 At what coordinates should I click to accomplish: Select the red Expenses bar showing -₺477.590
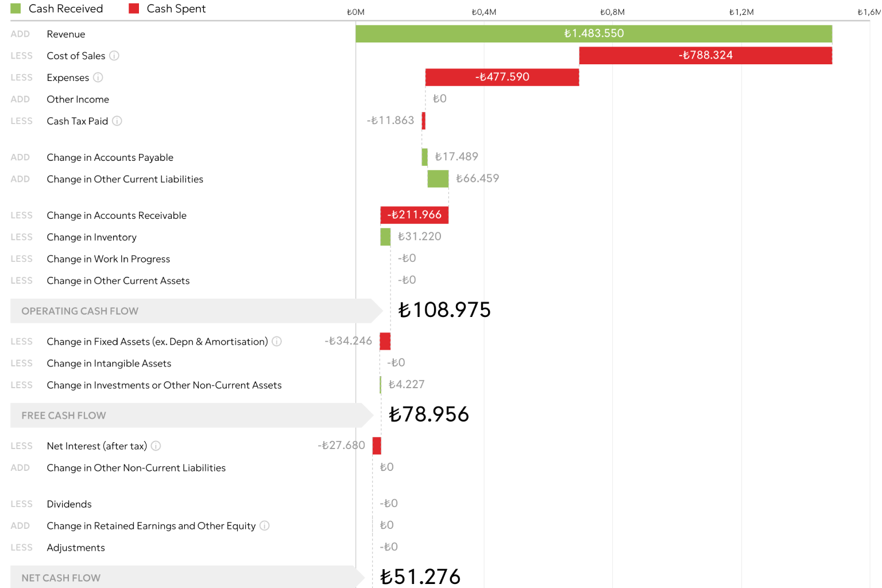click(x=502, y=78)
